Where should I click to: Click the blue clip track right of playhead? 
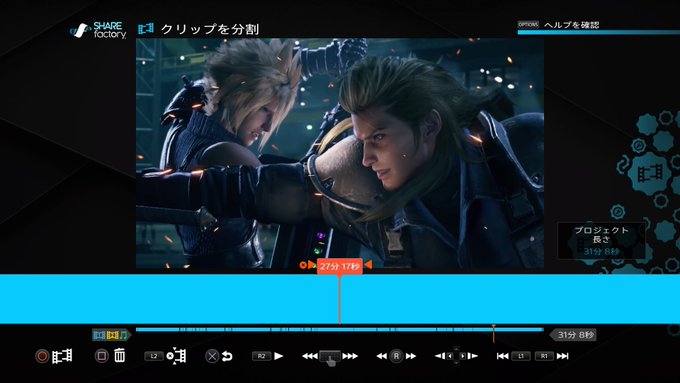(x=510, y=299)
